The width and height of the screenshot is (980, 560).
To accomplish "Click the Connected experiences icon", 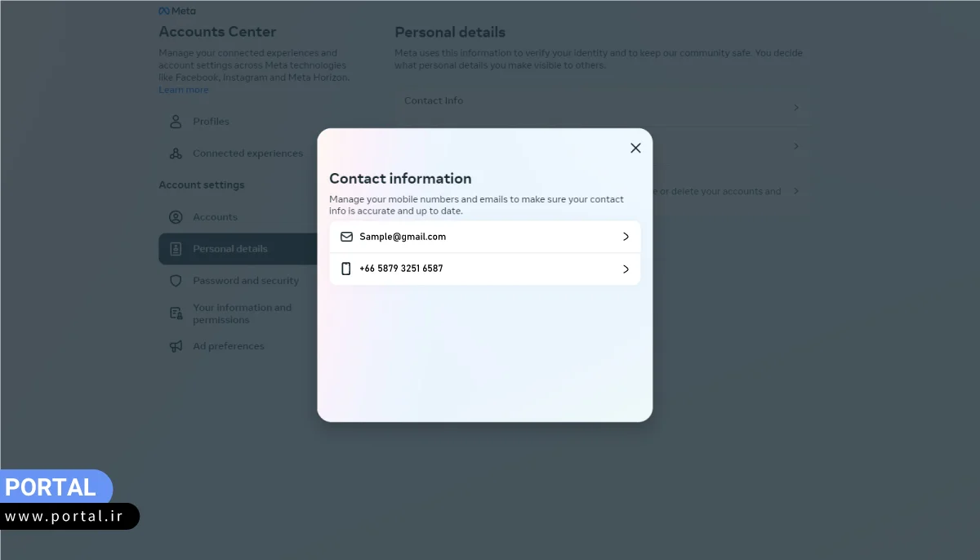I will click(x=176, y=153).
